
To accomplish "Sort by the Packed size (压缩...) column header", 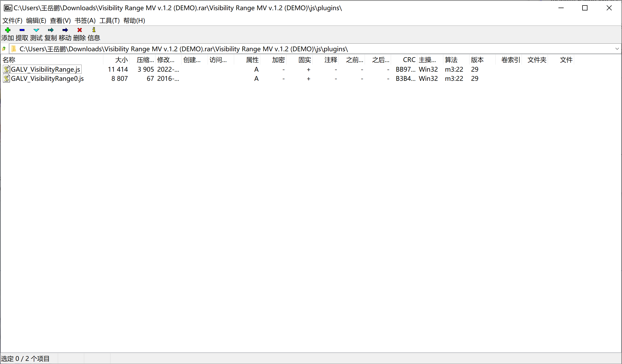I will coord(143,60).
